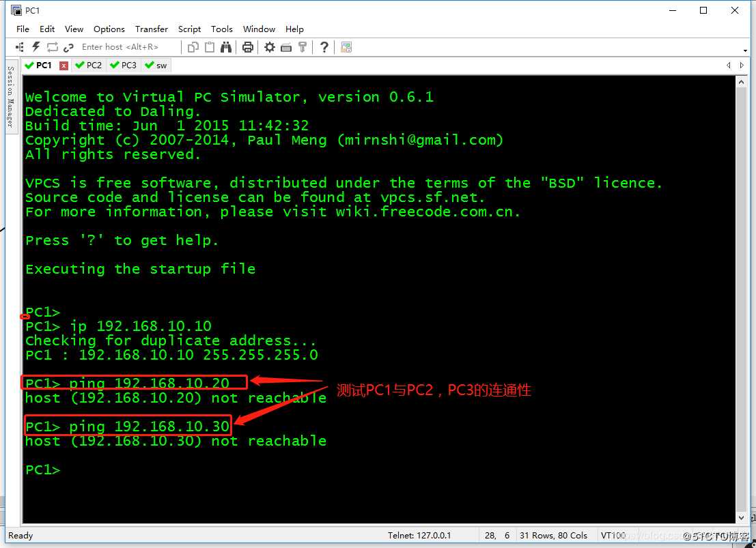756x548 pixels.
Task: Click 'host (192.168.10.30) not reachable' line
Action: coord(176,441)
